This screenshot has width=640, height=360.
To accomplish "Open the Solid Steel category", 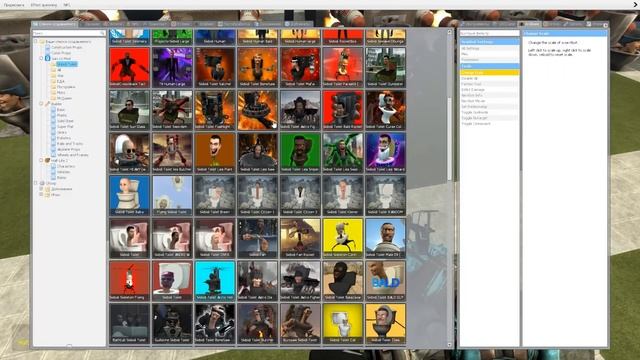I will point(65,121).
